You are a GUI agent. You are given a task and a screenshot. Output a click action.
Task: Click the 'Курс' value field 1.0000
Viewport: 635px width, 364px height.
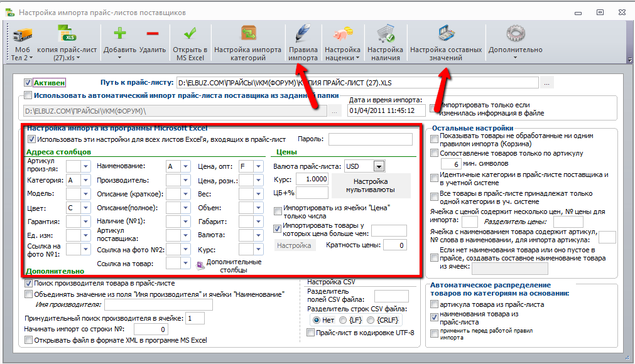pos(312,179)
